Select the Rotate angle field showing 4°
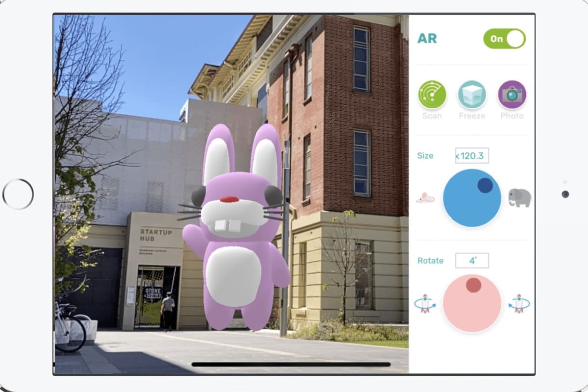Viewport: 588px width, 392px height. click(x=472, y=261)
